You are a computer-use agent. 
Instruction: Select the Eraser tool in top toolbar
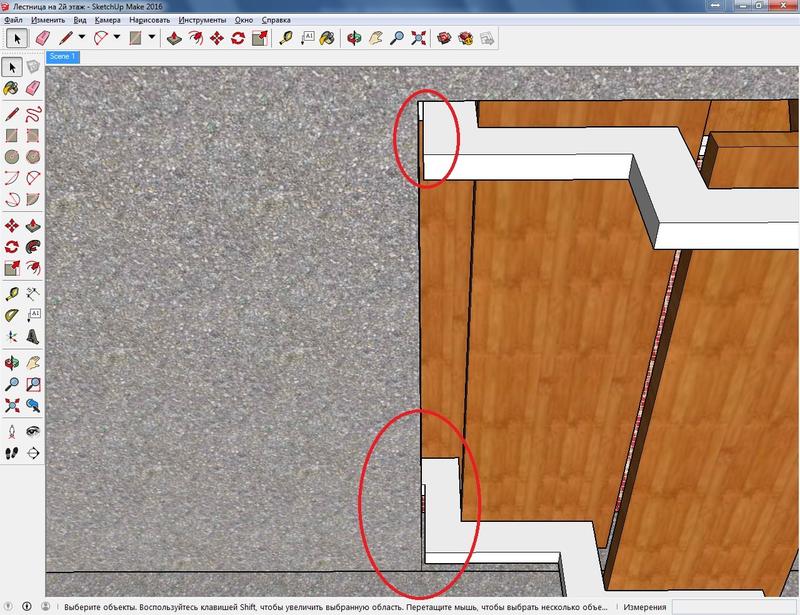click(43, 38)
